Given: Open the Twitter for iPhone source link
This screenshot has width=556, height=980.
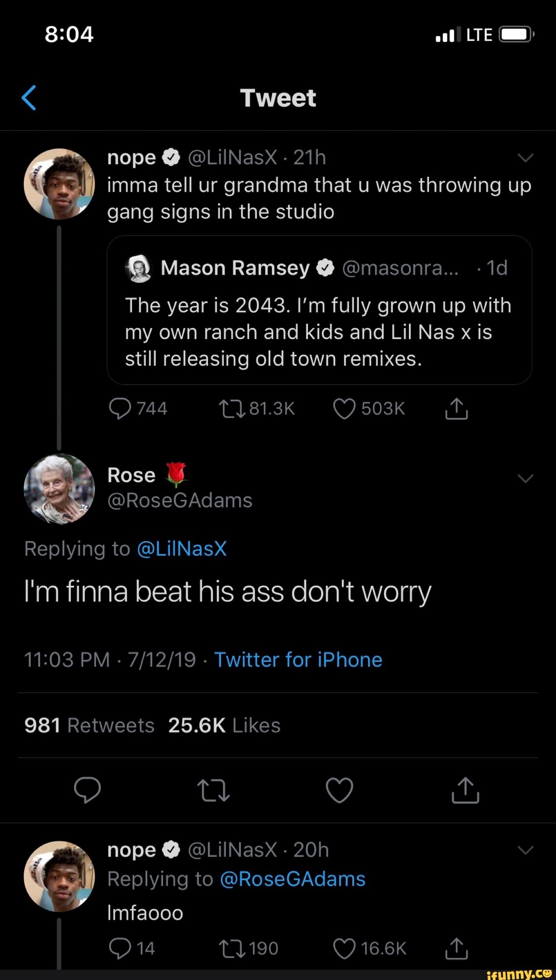Looking at the screenshot, I should click(x=299, y=659).
